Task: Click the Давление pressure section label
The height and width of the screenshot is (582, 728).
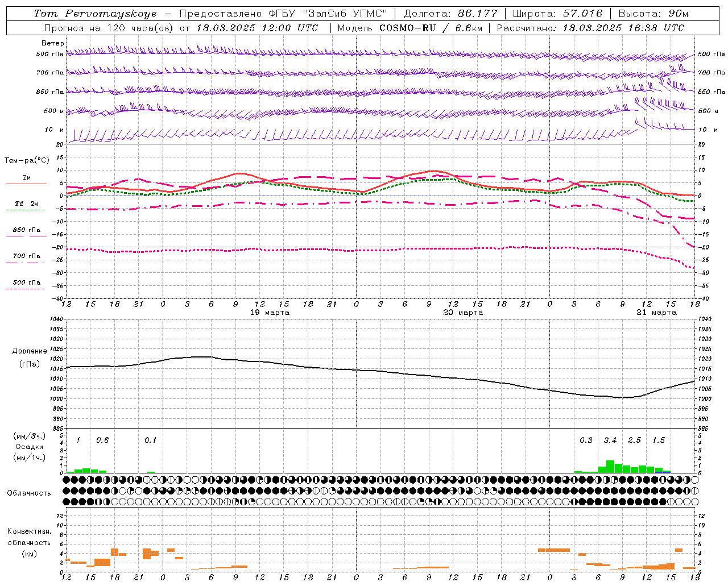Action: 30,351
